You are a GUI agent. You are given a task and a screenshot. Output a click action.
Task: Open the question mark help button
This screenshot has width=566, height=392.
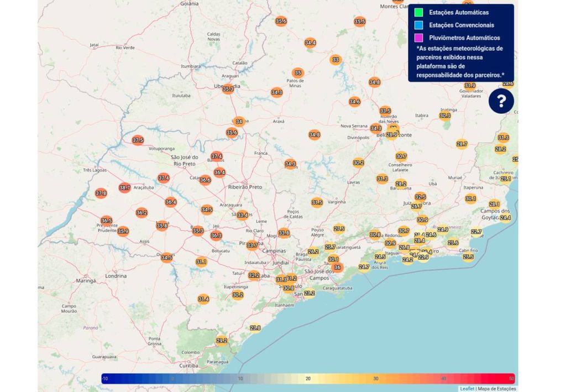coord(501,101)
